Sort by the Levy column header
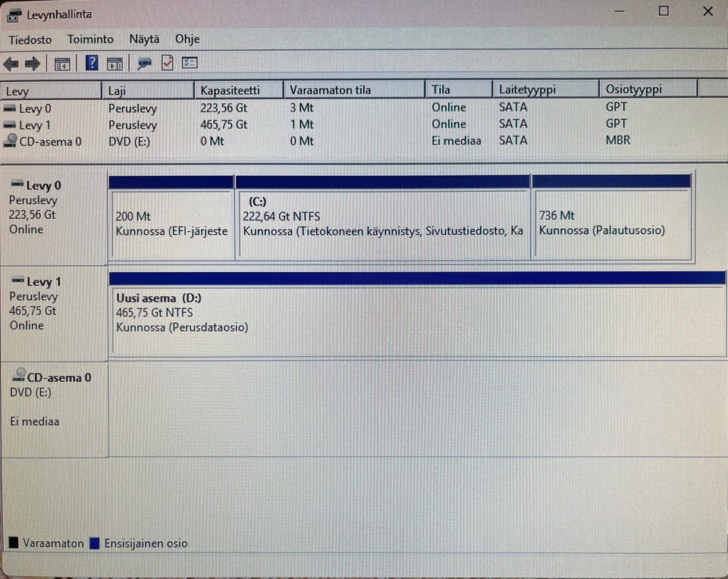The width and height of the screenshot is (728, 579). point(51,90)
